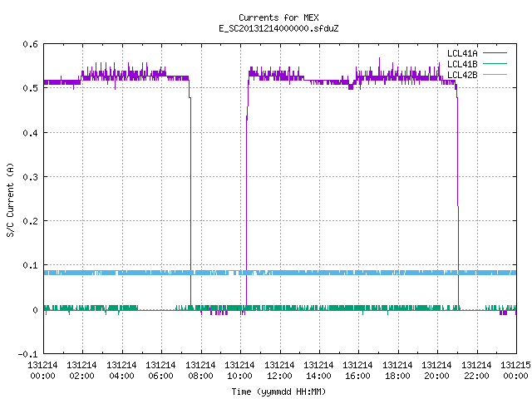The width and height of the screenshot is (532, 399).
Task: Click the 131215 00:00 x-axis tick label
Action: tap(515, 371)
